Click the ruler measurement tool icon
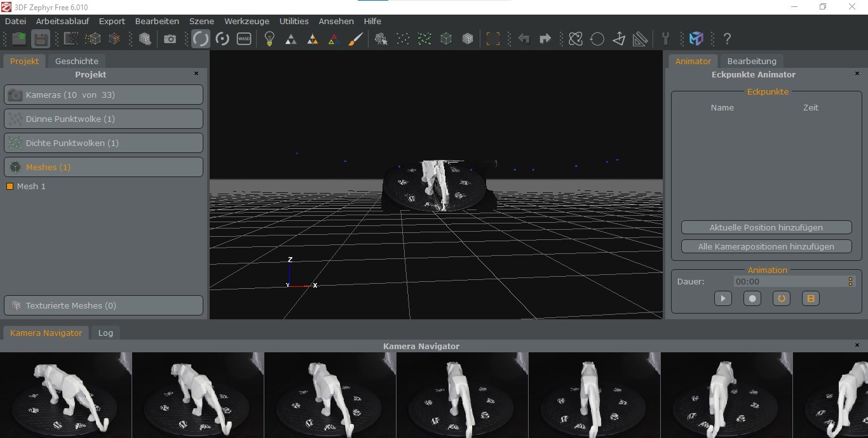 pos(641,39)
